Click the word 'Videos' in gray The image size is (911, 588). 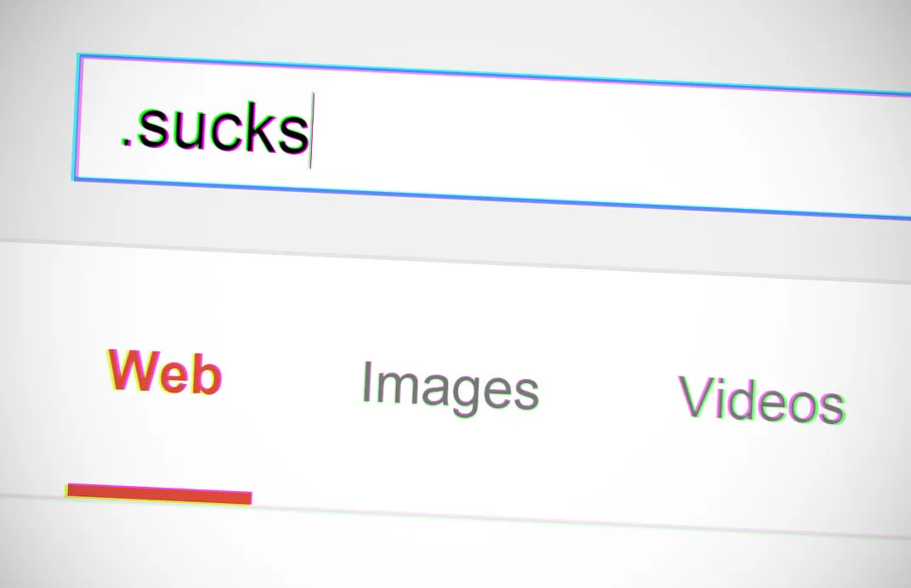(x=761, y=399)
